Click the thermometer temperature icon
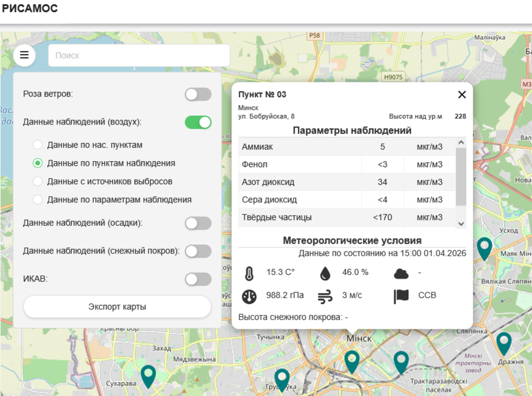 pos(249,273)
